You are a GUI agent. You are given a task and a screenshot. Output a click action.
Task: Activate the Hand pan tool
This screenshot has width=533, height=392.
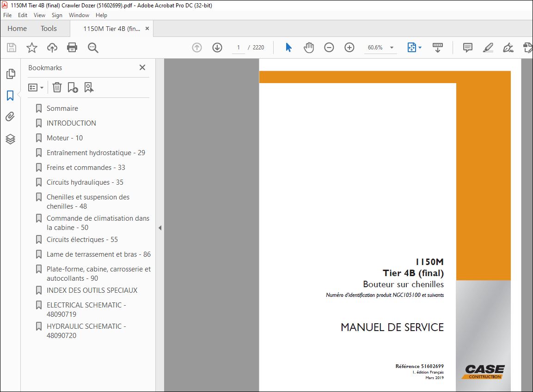click(x=309, y=48)
